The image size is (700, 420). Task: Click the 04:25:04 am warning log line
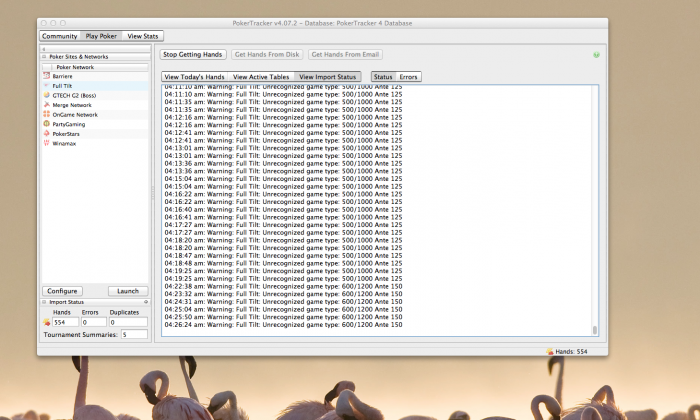pyautogui.click(x=283, y=309)
